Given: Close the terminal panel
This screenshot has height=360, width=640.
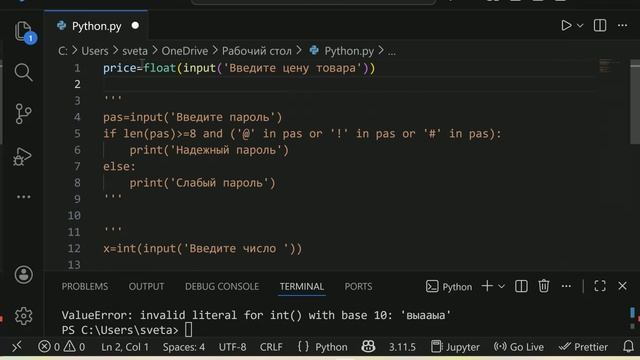Looking at the screenshot, I should [x=622, y=286].
